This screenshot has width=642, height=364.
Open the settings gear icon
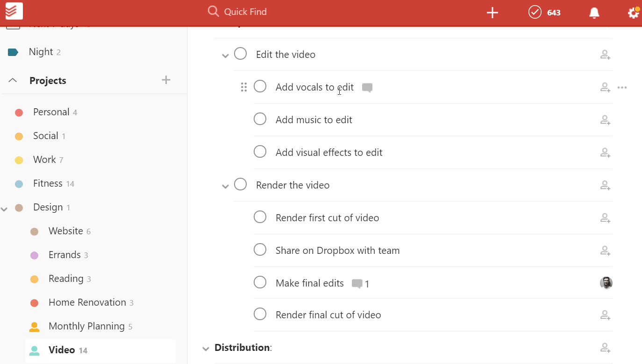point(633,13)
